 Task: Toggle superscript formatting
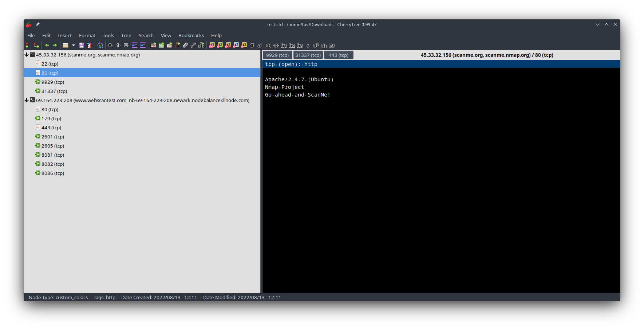click(x=316, y=46)
